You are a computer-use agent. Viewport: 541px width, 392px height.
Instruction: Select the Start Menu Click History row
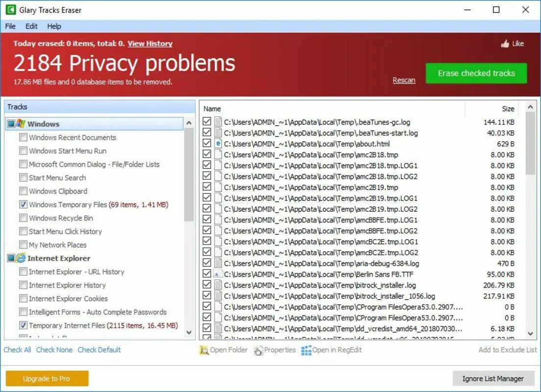point(65,231)
